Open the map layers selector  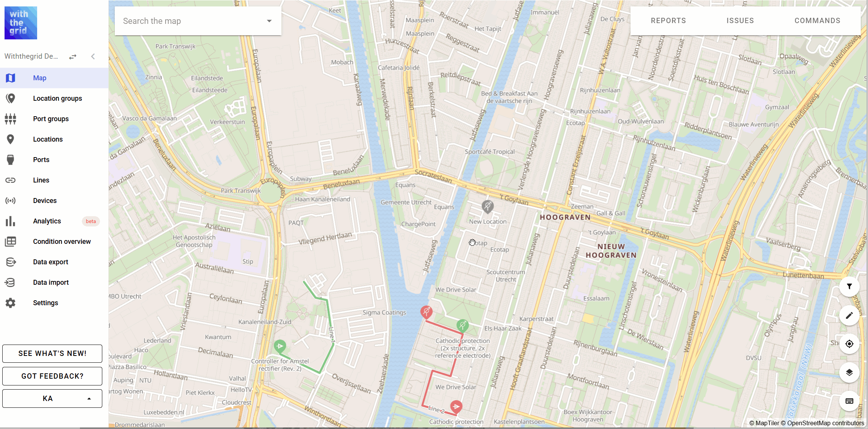(849, 373)
